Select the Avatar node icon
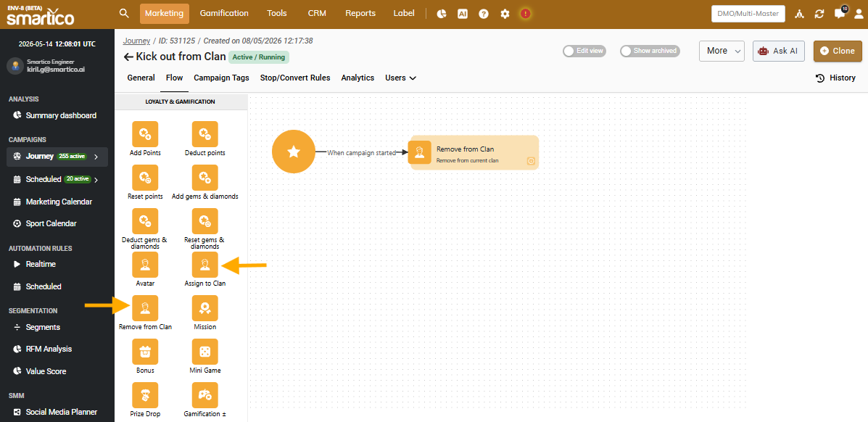This screenshot has height=422, width=868. click(x=145, y=265)
